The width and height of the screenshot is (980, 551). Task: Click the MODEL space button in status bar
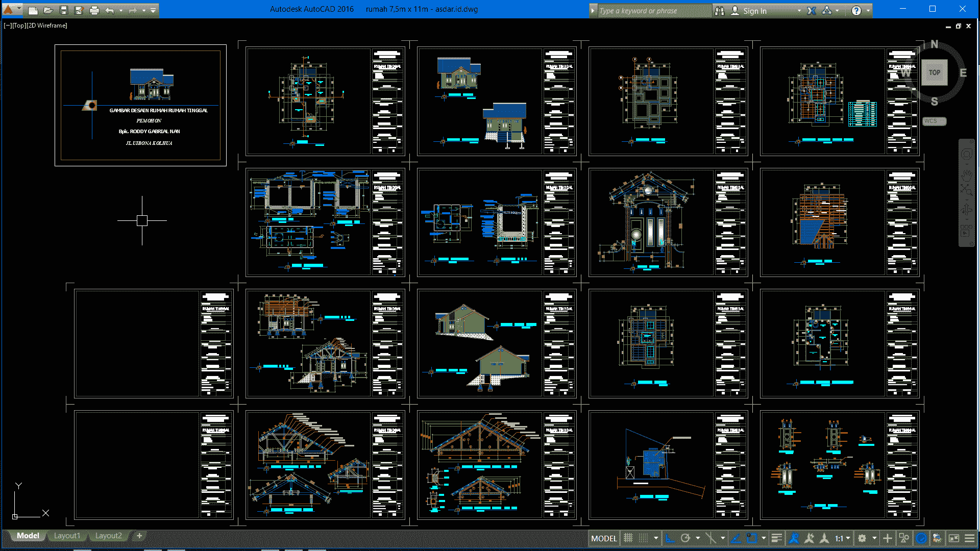point(604,538)
